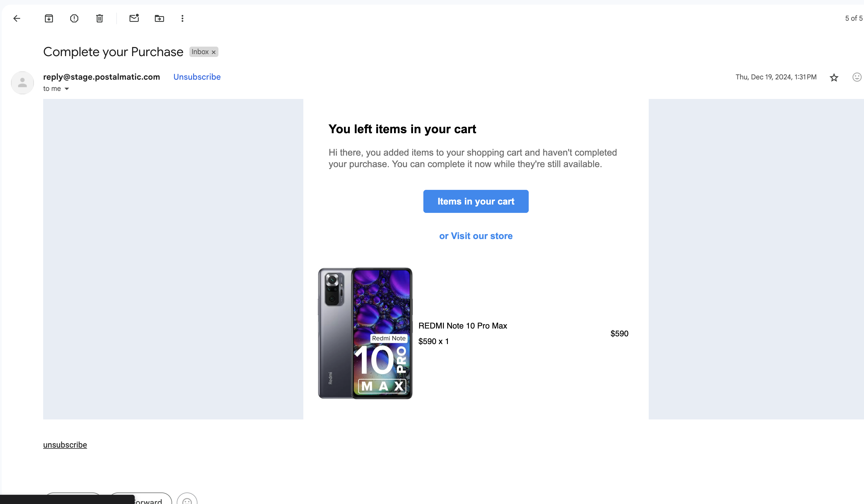Expand the 'to me' recipient details
The width and height of the screenshot is (864, 504).
[67, 89]
